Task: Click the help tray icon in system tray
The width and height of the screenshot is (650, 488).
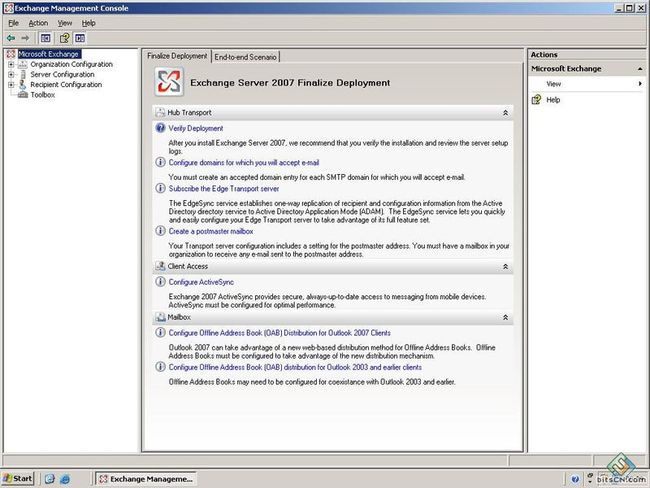Action: 575,479
